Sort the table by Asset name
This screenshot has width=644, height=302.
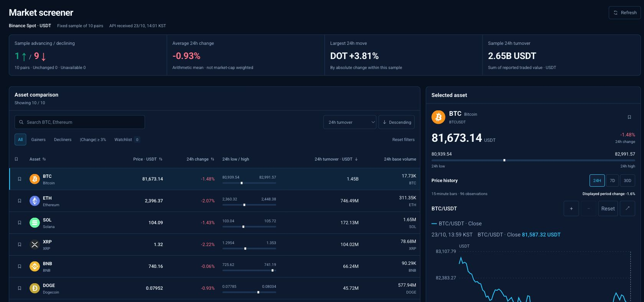tap(38, 159)
